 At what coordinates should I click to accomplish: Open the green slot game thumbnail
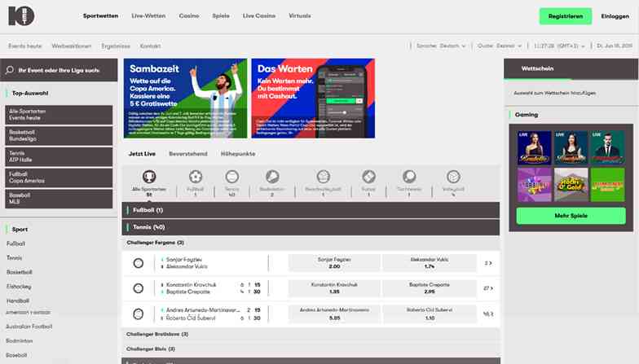tap(608, 185)
